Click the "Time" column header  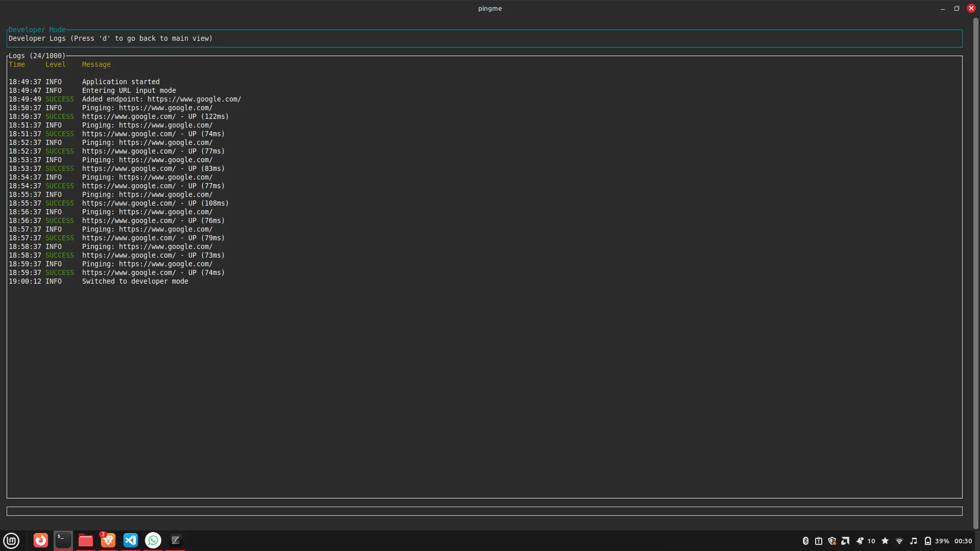tap(17, 64)
